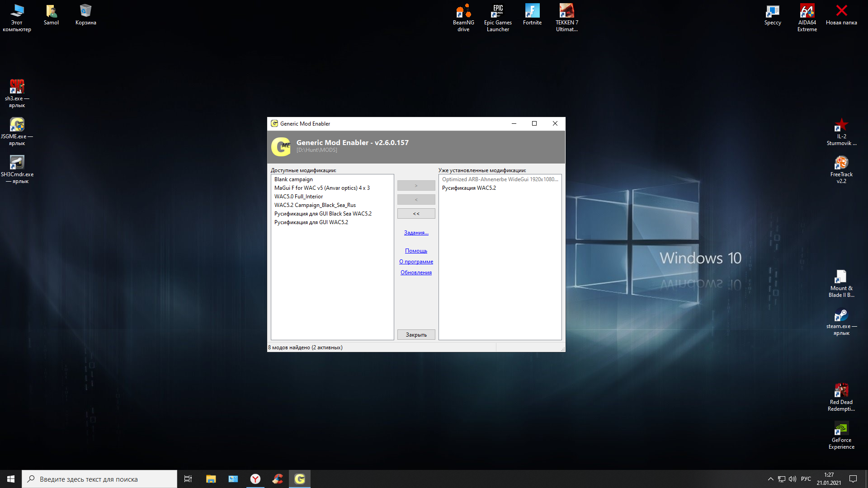Select the sh3.exe shortcut icon
This screenshot has height=488, width=868.
click(17, 94)
